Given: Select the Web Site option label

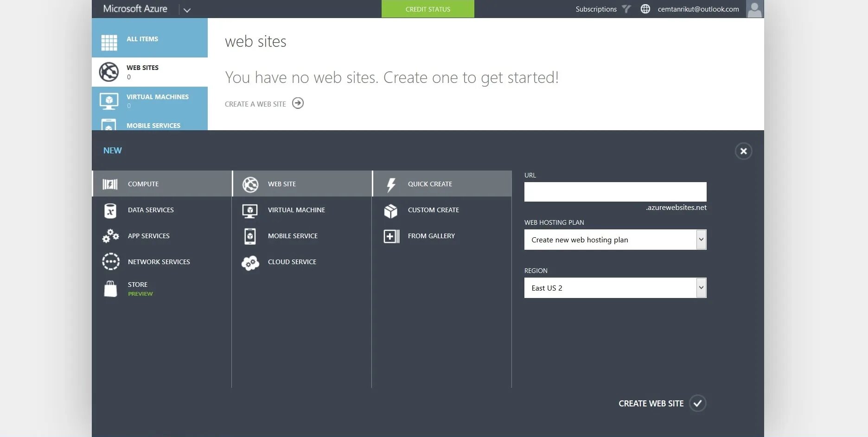Looking at the screenshot, I should (282, 184).
